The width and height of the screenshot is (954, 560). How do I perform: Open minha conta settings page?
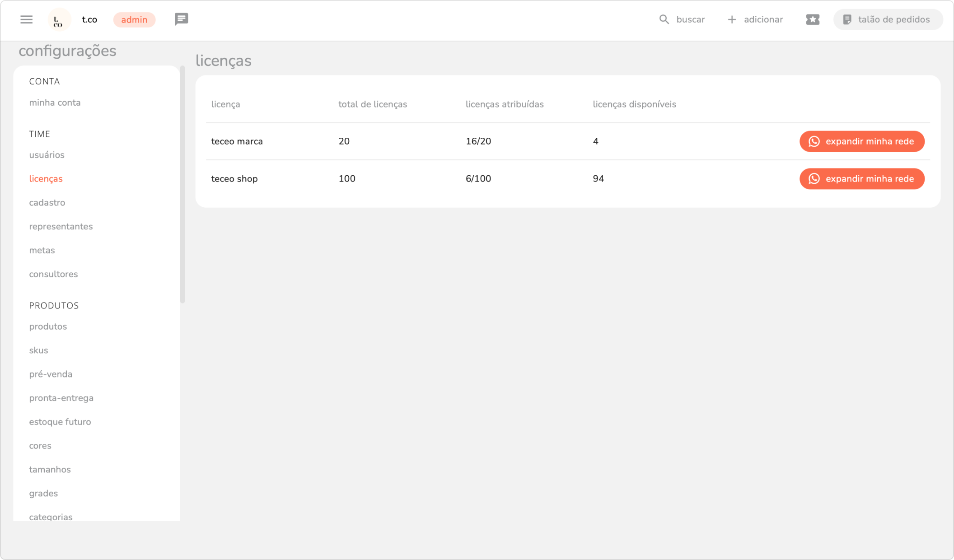point(55,103)
